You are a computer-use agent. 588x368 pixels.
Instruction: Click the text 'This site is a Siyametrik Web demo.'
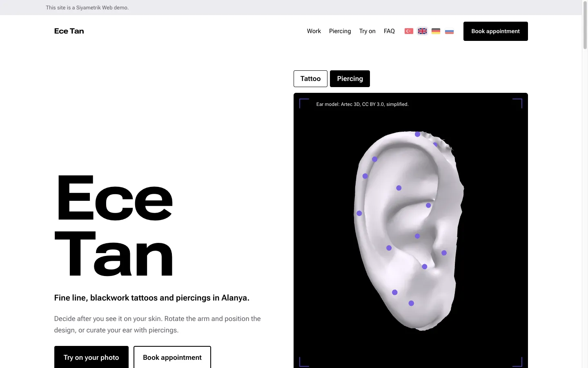pos(87,7)
